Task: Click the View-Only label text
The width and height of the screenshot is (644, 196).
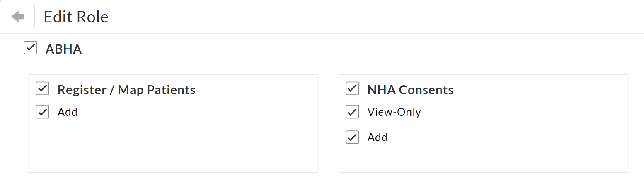Action: click(394, 112)
